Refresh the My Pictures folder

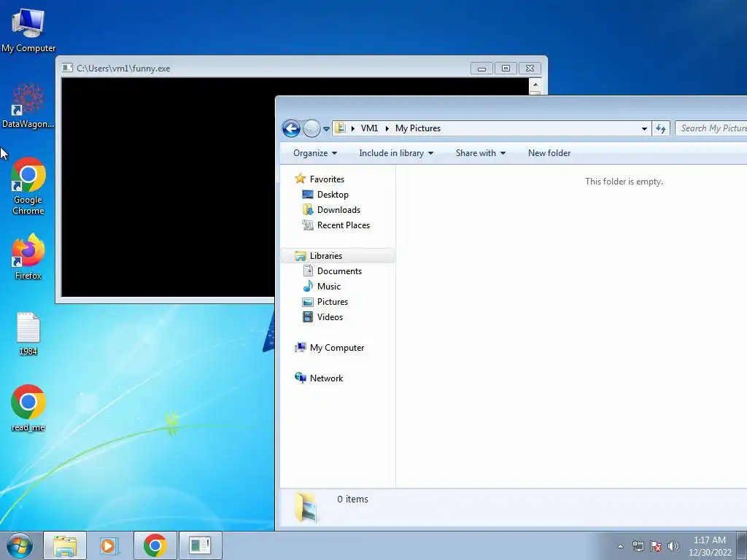pos(661,128)
